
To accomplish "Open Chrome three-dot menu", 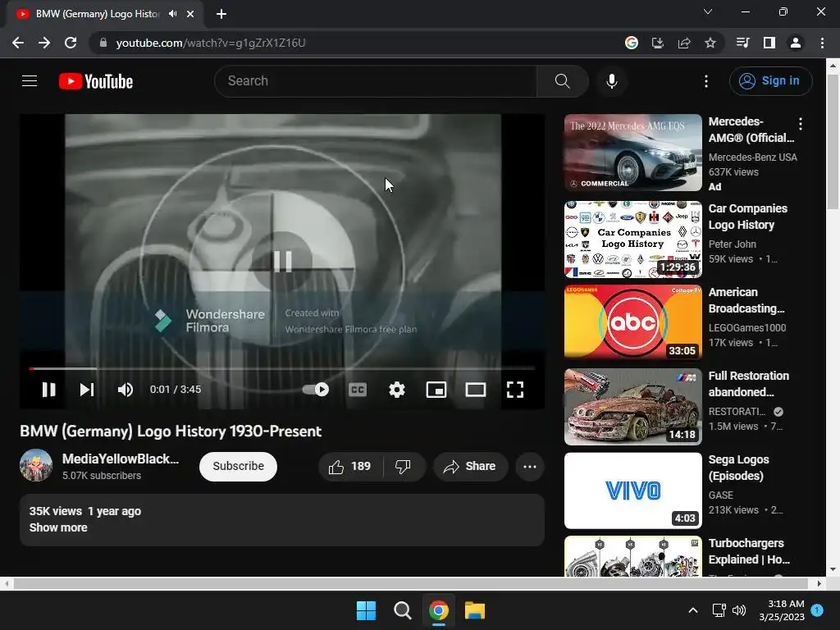I will point(822,43).
